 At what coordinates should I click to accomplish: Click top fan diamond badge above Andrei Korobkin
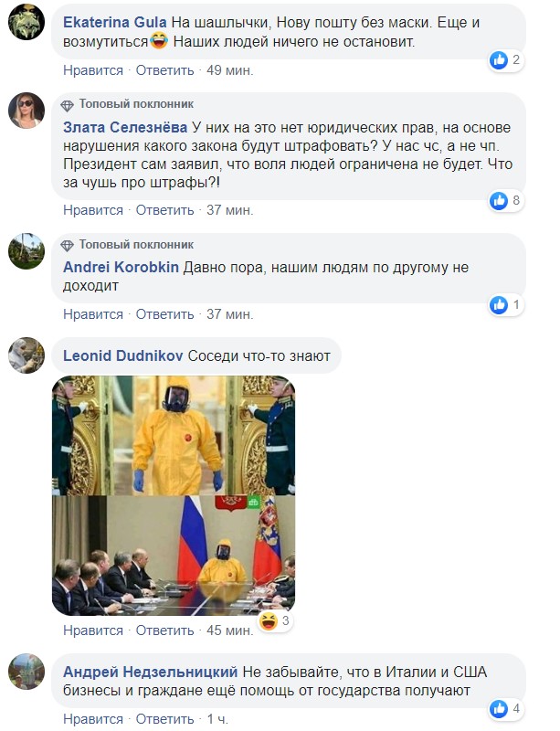point(67,245)
